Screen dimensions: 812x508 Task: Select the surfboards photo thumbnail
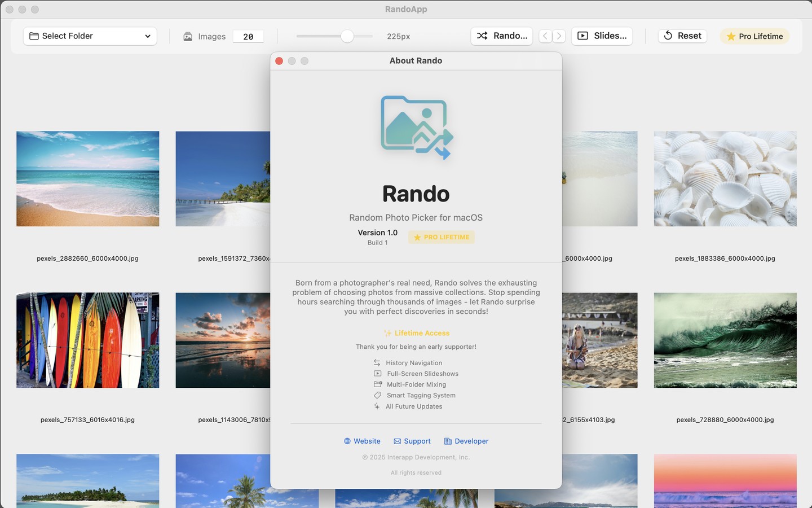tap(87, 340)
